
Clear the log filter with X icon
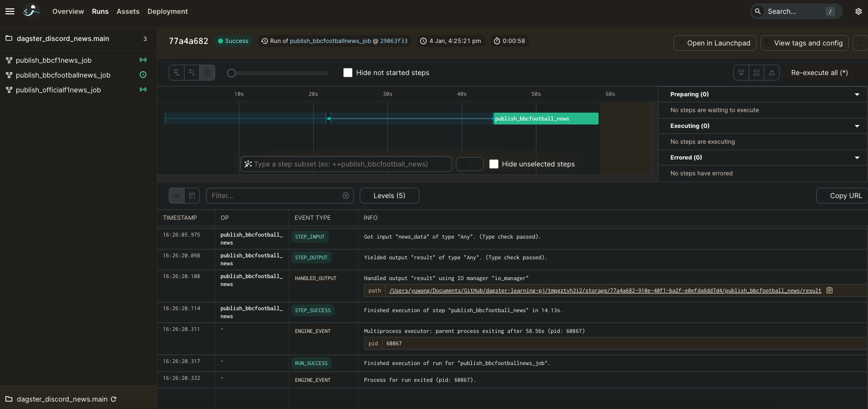pos(346,196)
